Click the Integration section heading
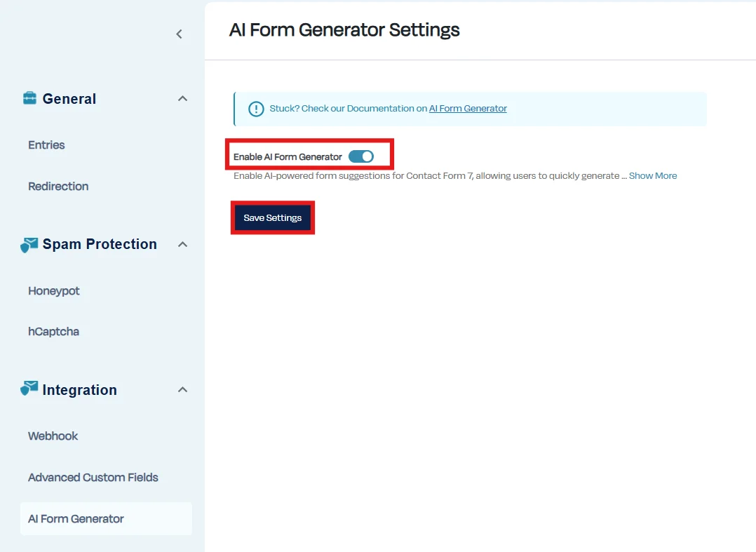The image size is (756, 552). click(x=79, y=390)
